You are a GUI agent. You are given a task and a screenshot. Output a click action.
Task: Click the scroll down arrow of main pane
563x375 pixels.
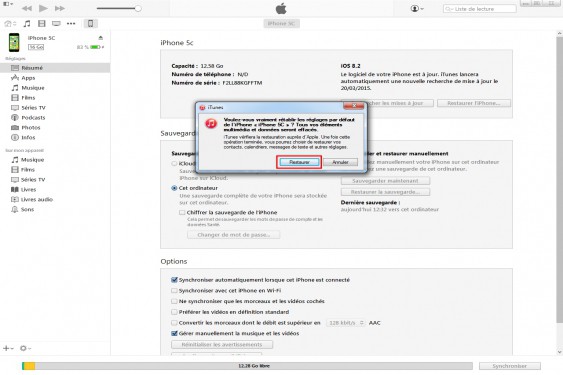559,352
